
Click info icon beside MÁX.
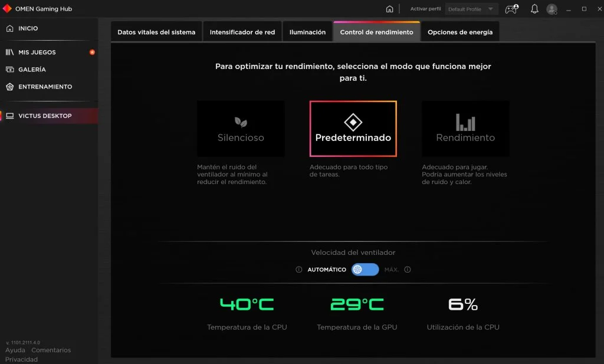[408, 269]
